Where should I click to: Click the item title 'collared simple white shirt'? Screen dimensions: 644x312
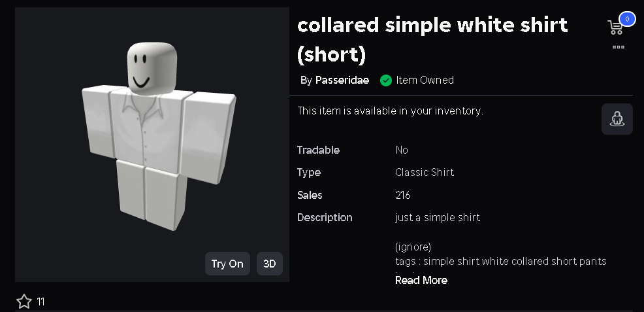[432, 26]
